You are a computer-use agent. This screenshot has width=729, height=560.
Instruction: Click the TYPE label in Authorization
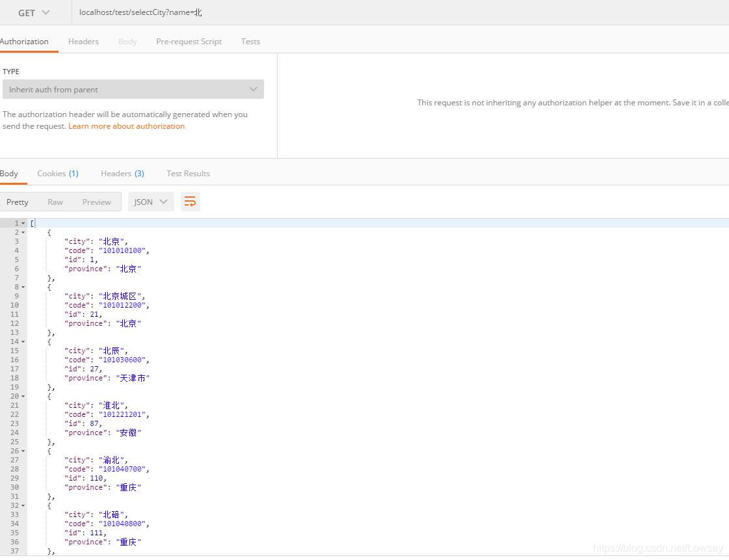click(x=11, y=72)
